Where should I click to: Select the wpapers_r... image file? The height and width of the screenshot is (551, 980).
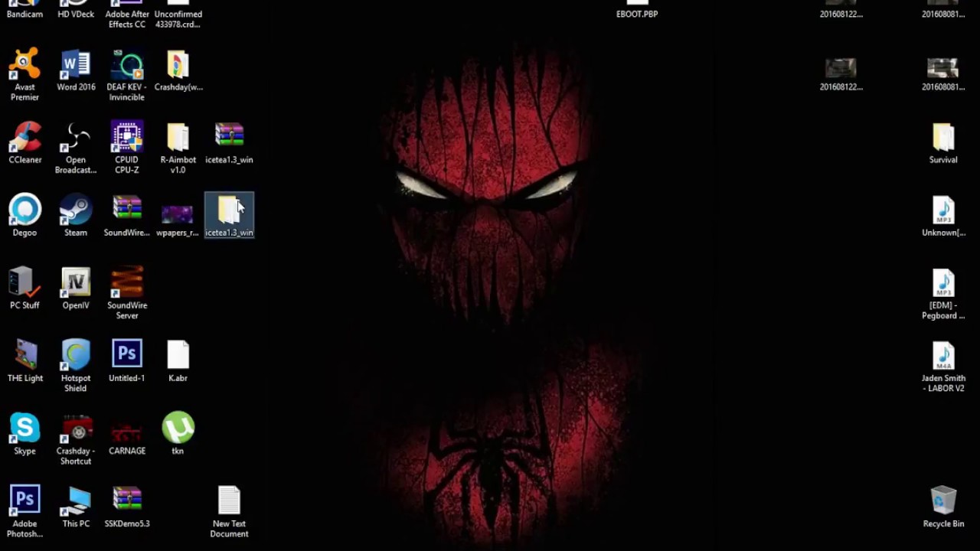(178, 220)
